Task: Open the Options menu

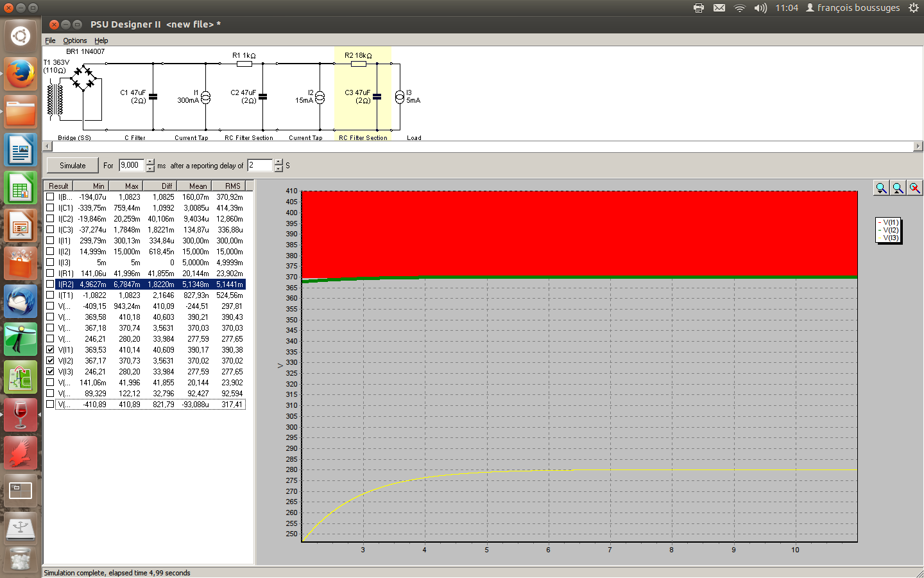Action: 74,40
